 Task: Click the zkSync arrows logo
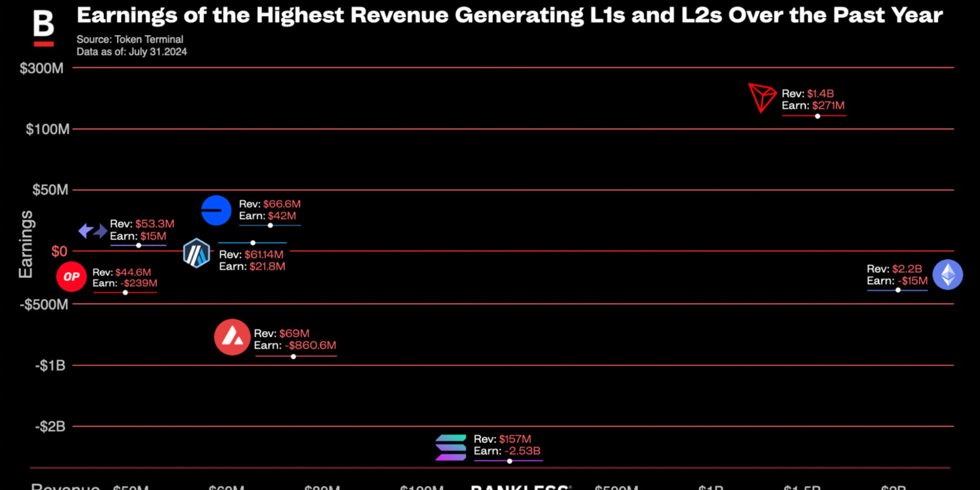tap(93, 230)
